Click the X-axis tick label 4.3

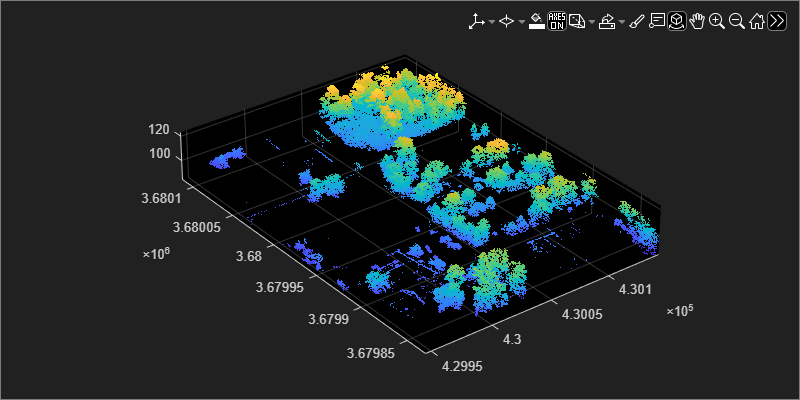coord(512,340)
